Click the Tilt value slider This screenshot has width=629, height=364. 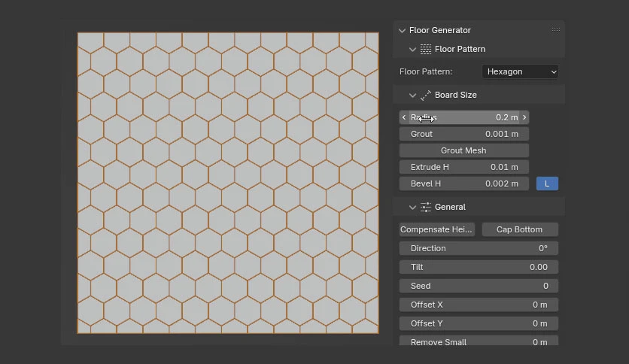[479, 267]
